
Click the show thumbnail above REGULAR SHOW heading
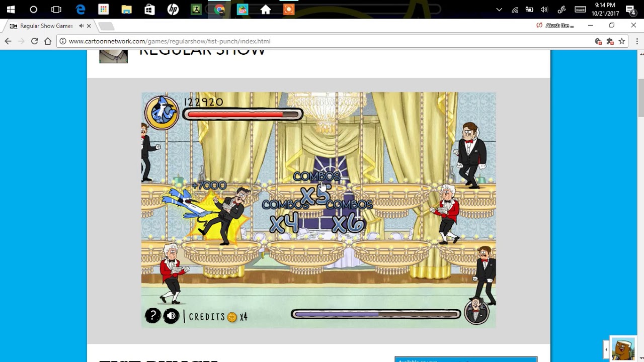[113, 56]
